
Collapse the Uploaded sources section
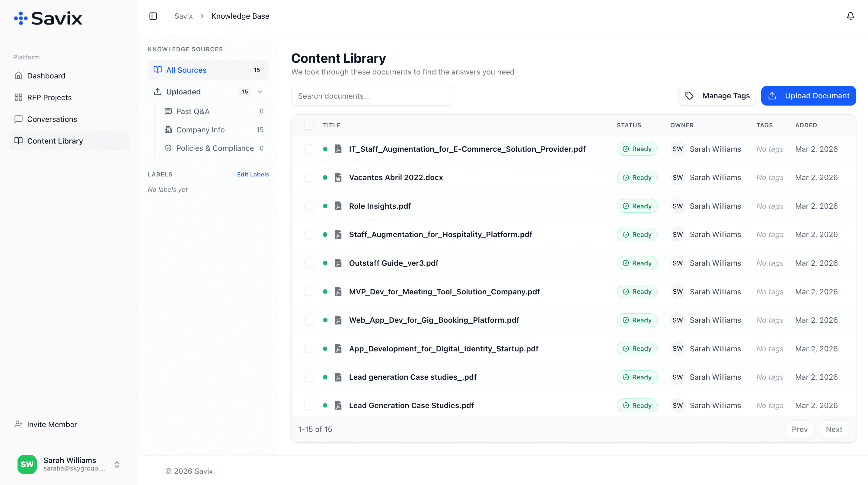260,91
